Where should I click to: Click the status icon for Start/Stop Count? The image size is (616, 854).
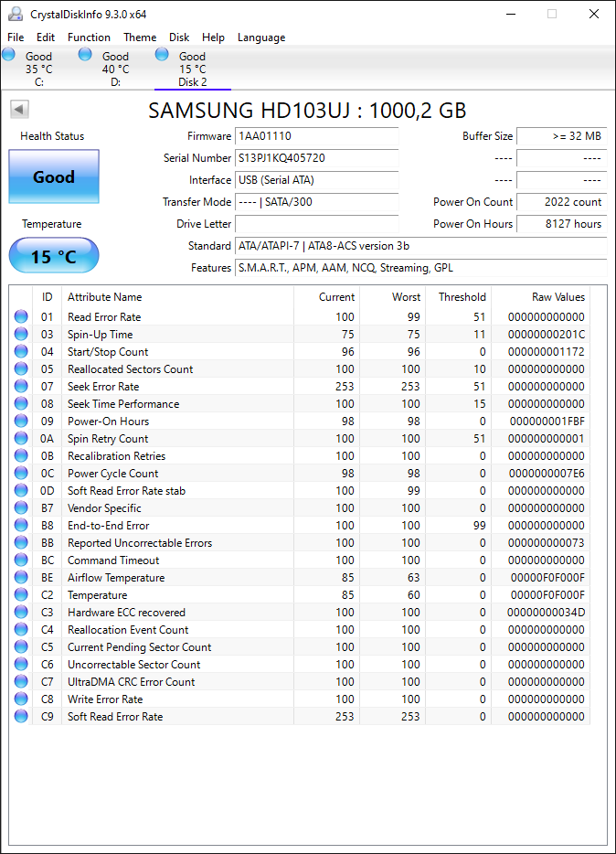[x=21, y=351]
